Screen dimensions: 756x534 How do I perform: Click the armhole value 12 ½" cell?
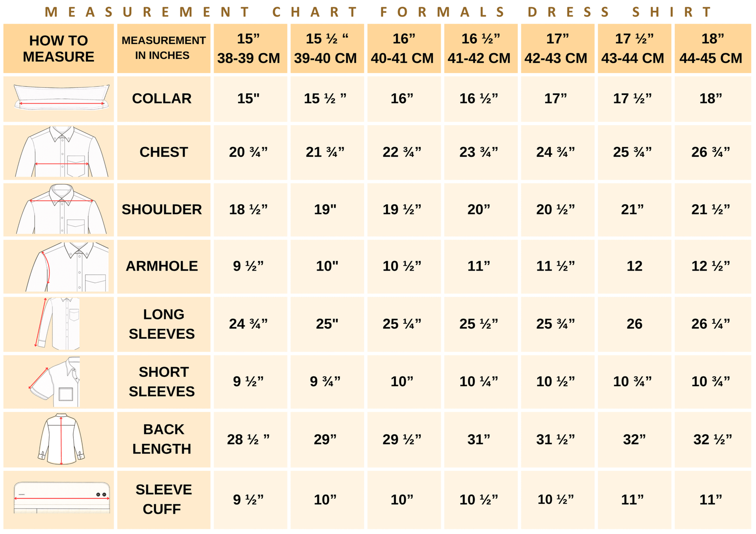pyautogui.click(x=713, y=266)
